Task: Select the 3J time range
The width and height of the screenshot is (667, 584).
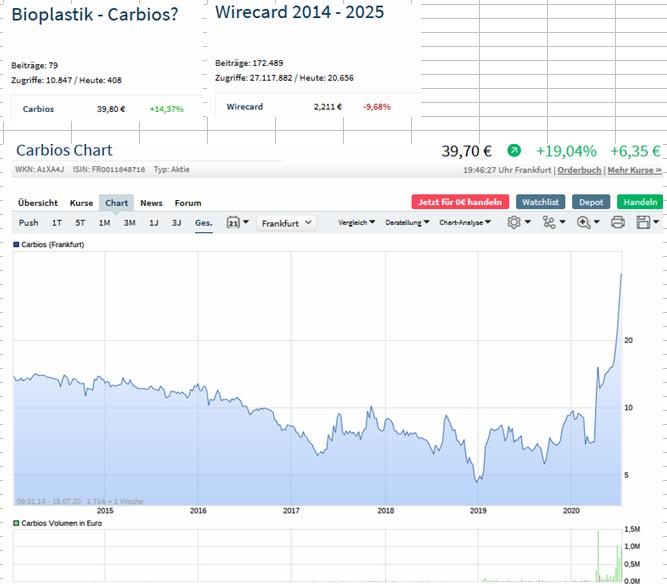Action: (x=177, y=222)
